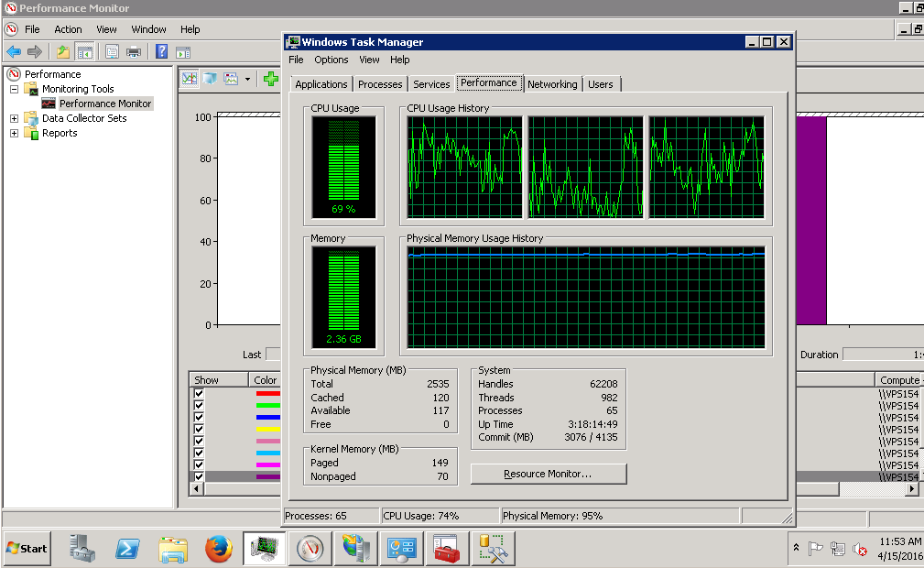Click the grey Forward arrow in Performance Monitor toolbar
The width and height of the screenshot is (924, 568).
coord(35,52)
